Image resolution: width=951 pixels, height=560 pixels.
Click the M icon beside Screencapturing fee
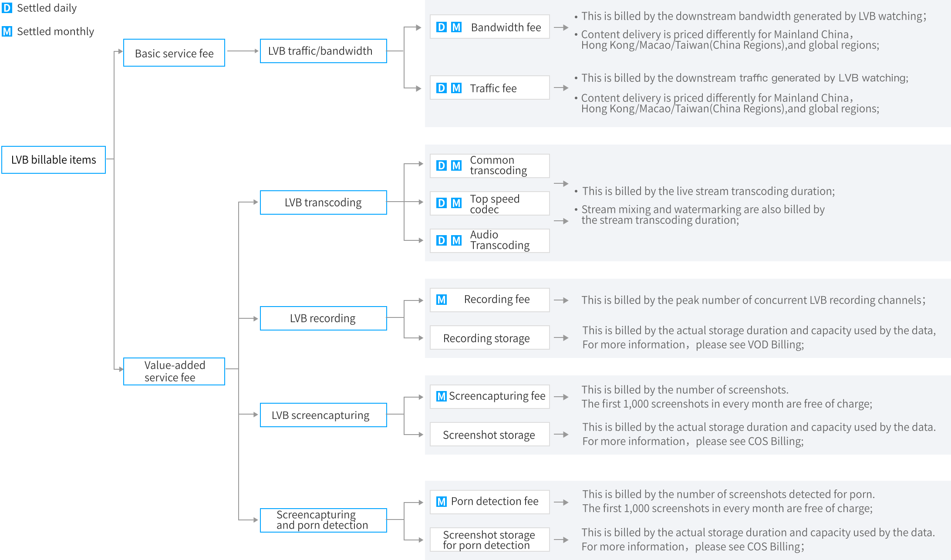(442, 396)
